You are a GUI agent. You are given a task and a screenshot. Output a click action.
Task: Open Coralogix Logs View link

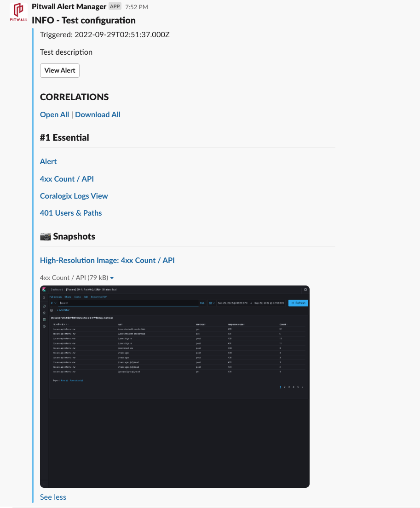coord(74,196)
